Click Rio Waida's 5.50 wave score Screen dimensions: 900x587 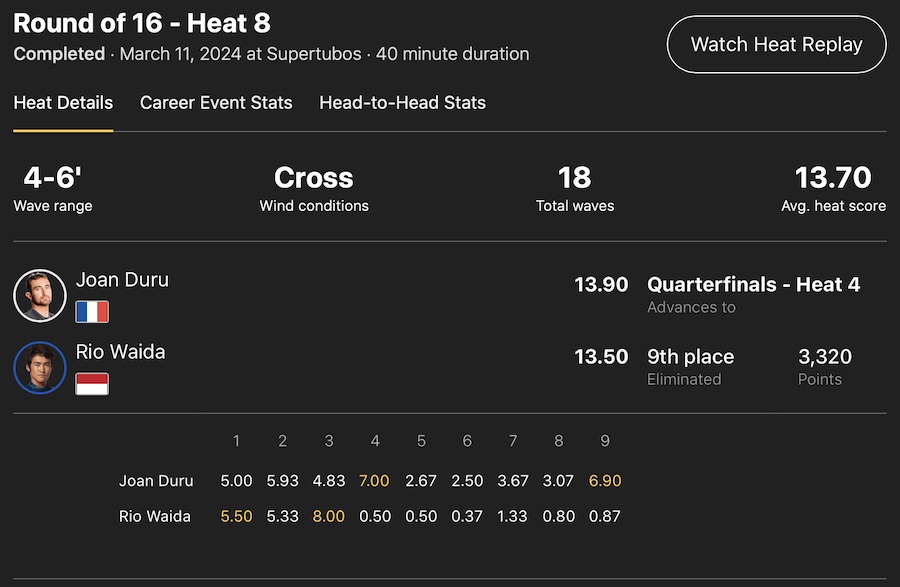(236, 517)
